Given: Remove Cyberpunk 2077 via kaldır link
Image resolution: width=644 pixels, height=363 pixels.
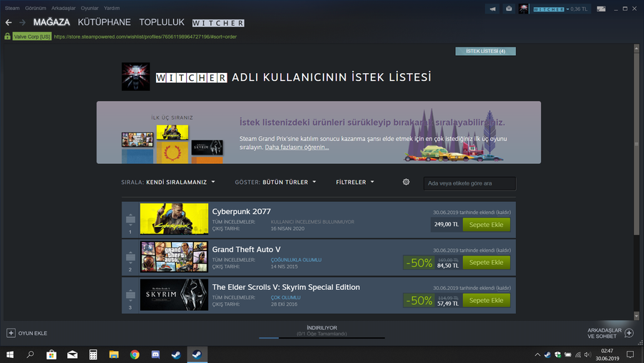Looking at the screenshot, I should pyautogui.click(x=503, y=213).
